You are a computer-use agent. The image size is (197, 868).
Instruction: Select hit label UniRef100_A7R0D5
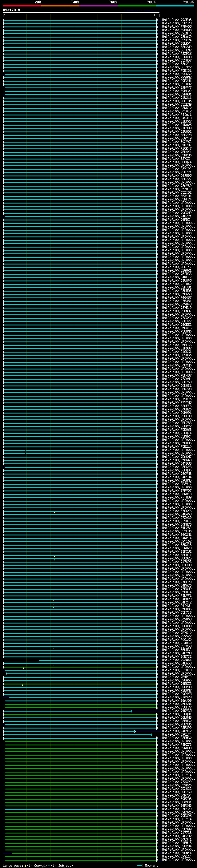click(x=176, y=26)
